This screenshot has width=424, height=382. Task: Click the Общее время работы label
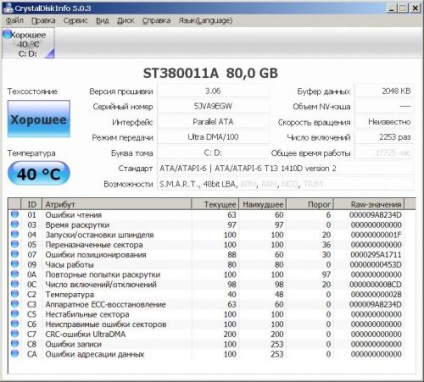click(x=310, y=153)
